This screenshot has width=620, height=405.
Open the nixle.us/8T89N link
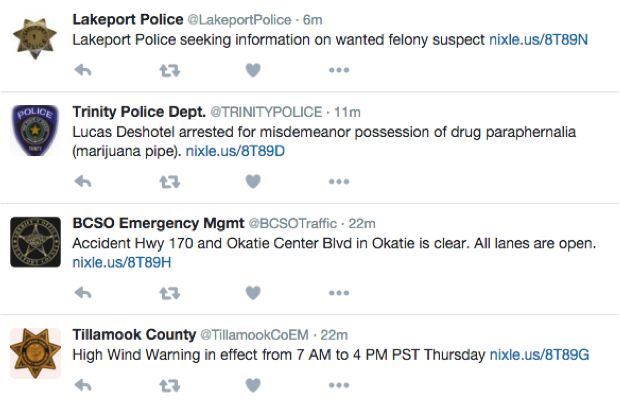[x=539, y=40]
